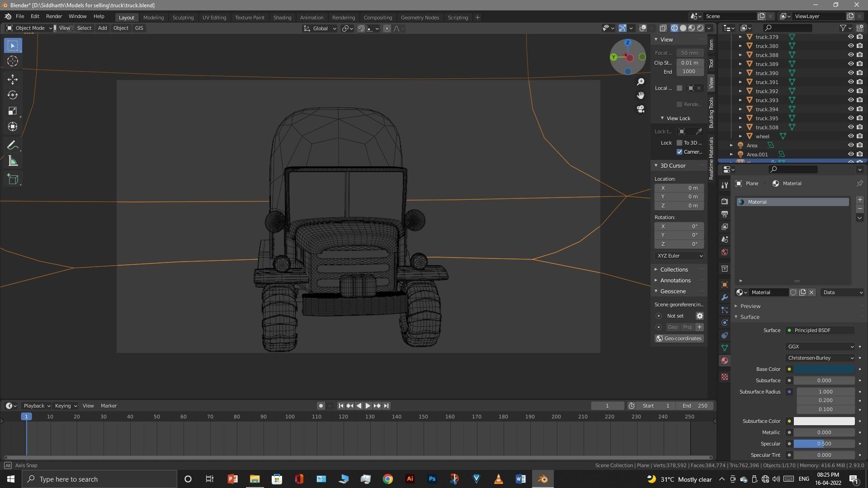Adjust the Specular slider
This screenshot has height=488, width=868.
[824, 444]
